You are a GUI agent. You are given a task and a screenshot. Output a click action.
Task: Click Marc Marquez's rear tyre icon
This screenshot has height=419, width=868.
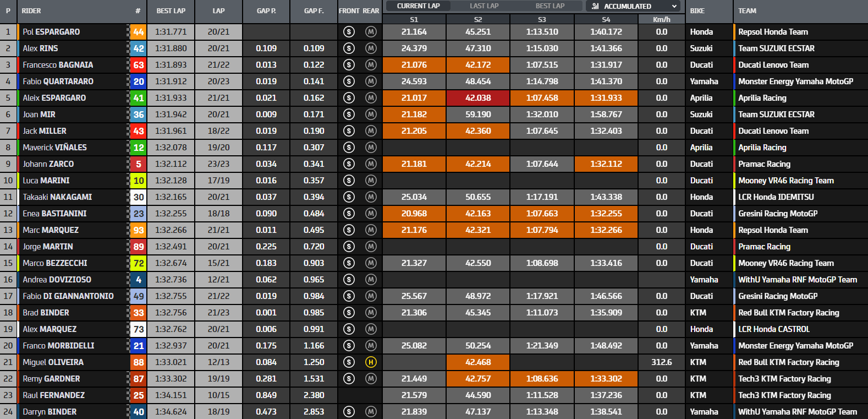[371, 230]
